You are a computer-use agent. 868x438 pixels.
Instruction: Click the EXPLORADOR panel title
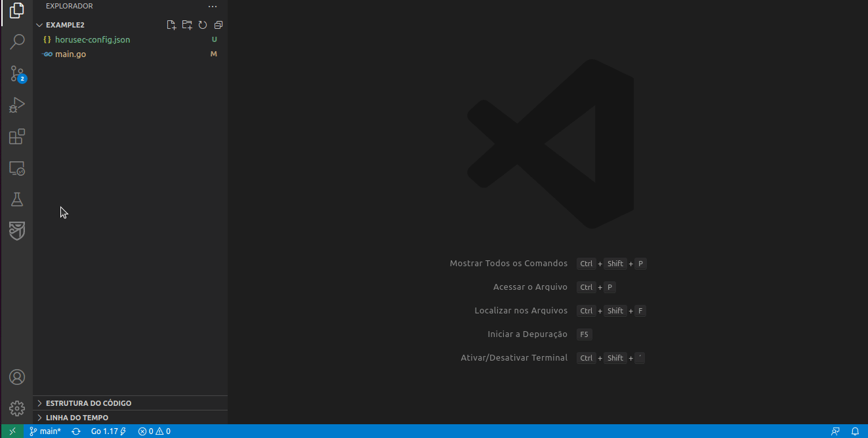point(70,6)
